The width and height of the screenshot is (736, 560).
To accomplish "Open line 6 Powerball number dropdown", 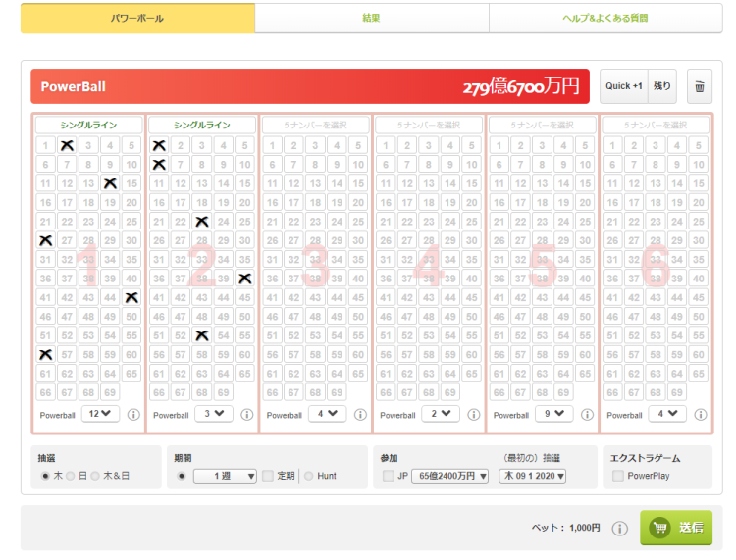I will coord(667,414).
